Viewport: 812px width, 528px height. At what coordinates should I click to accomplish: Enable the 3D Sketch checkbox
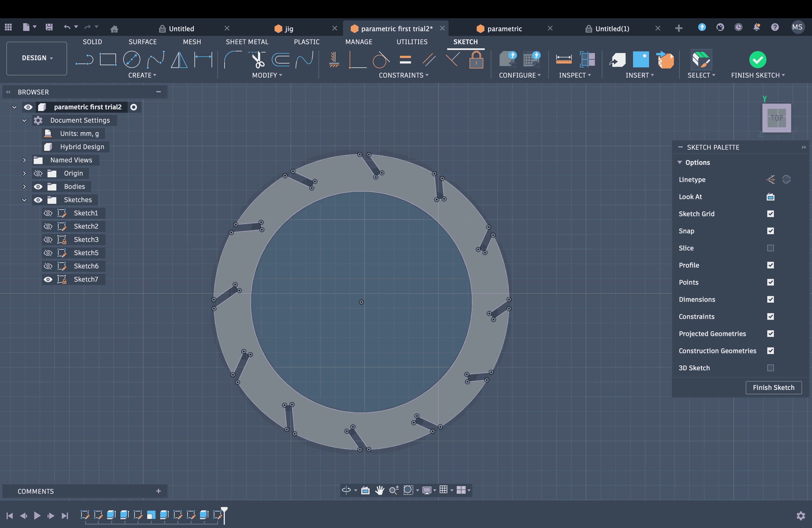coord(770,368)
